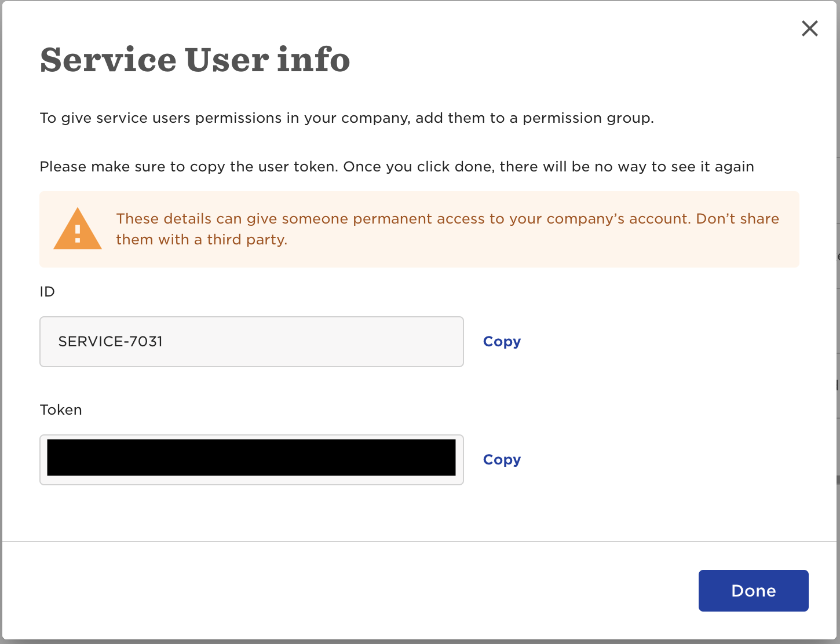The width and height of the screenshot is (840, 644).
Task: Click the ID field label
Action: (x=48, y=291)
